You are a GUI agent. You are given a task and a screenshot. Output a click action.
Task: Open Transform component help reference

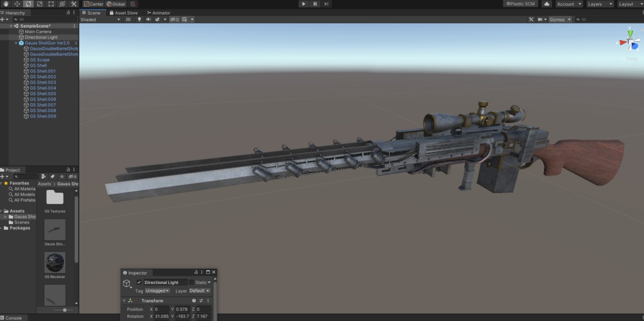click(x=194, y=300)
